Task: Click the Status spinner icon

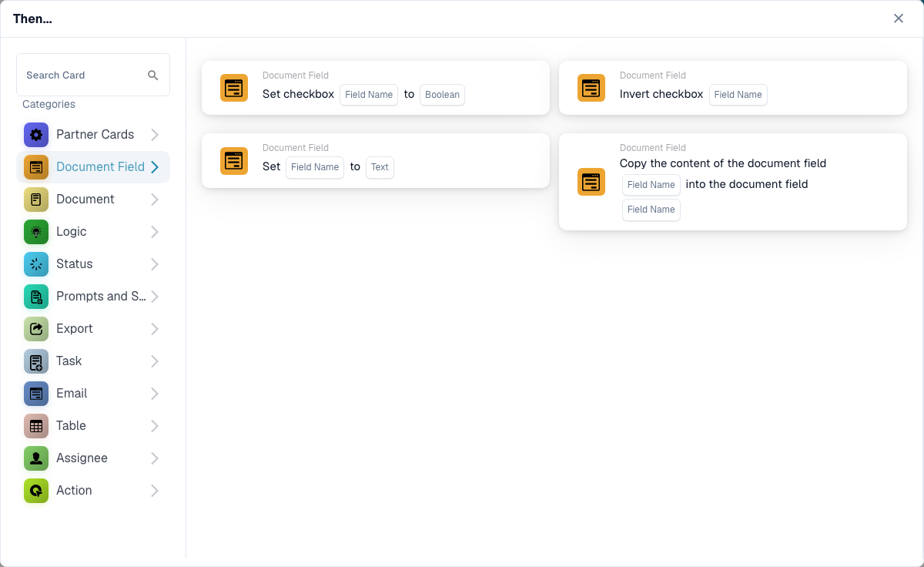Action: (x=36, y=264)
